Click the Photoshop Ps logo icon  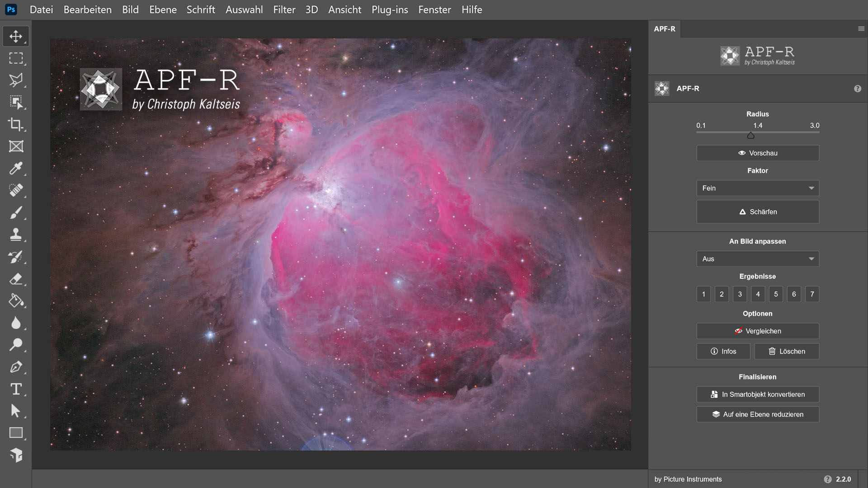pyautogui.click(x=11, y=9)
